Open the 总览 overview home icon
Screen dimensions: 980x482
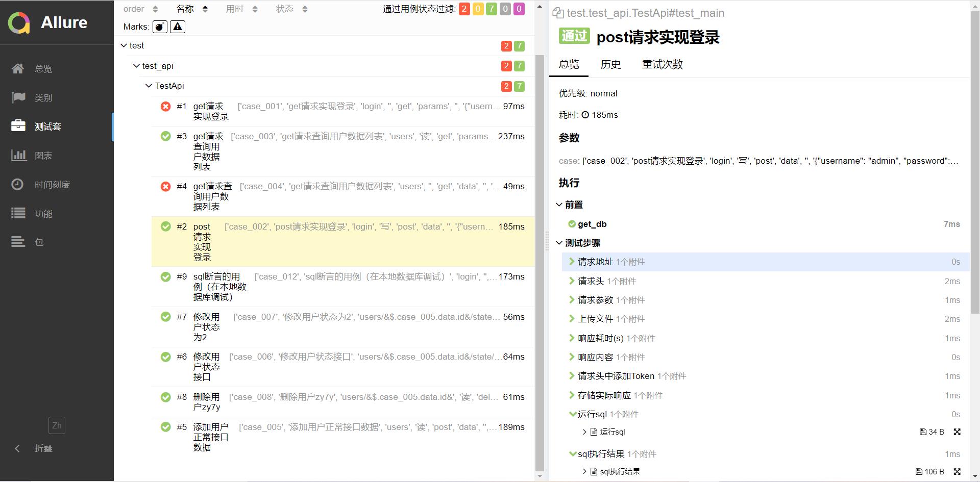point(18,68)
